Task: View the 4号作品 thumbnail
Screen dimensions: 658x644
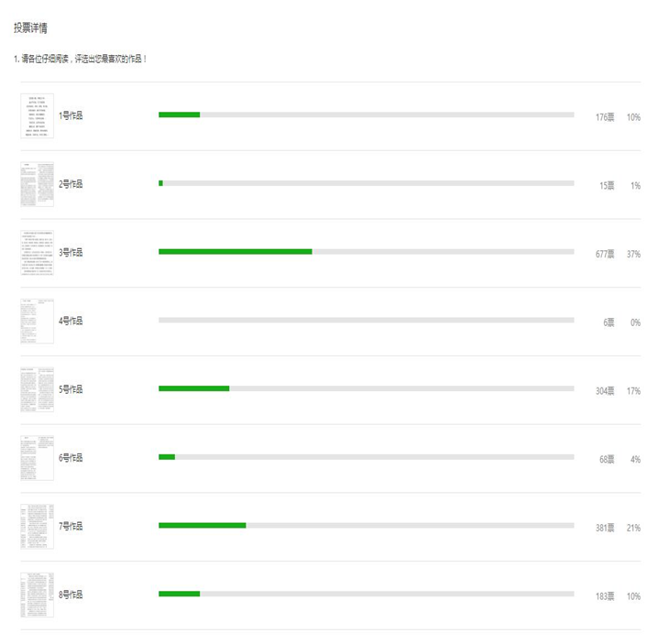Action: tap(37, 321)
